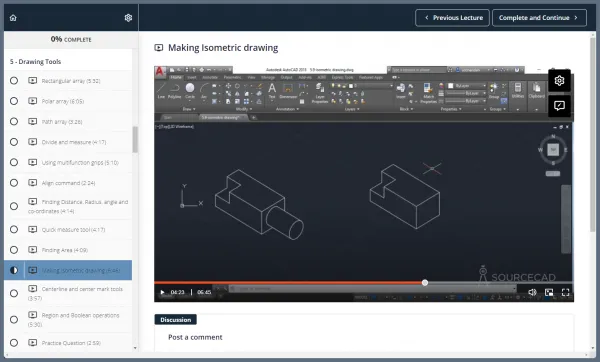Screen dimensions: 600x362
Task: Go to the course home icon
Action: 13,18
